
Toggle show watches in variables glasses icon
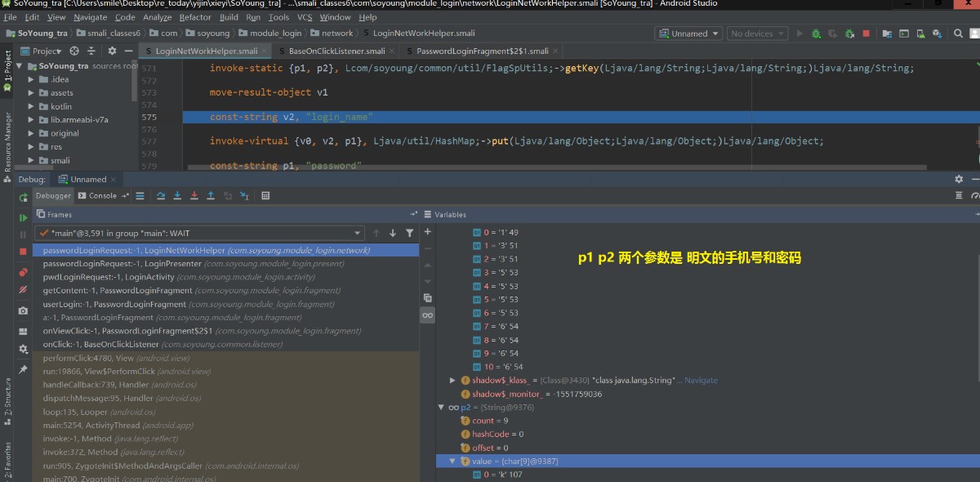point(427,315)
